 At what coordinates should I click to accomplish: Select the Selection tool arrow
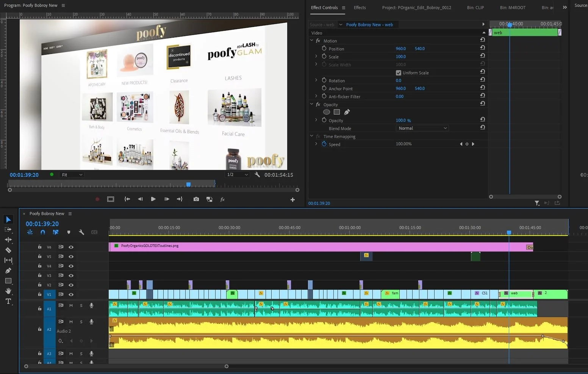8,219
